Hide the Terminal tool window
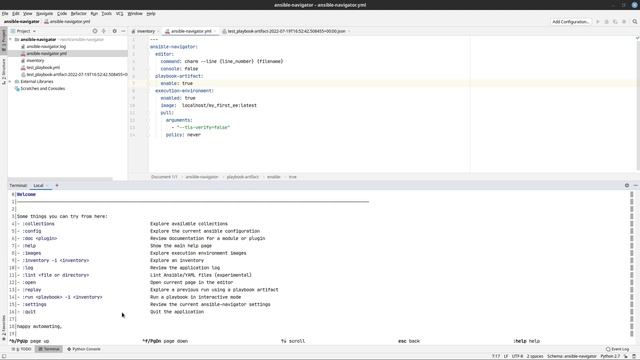640x360 pixels. point(636,185)
